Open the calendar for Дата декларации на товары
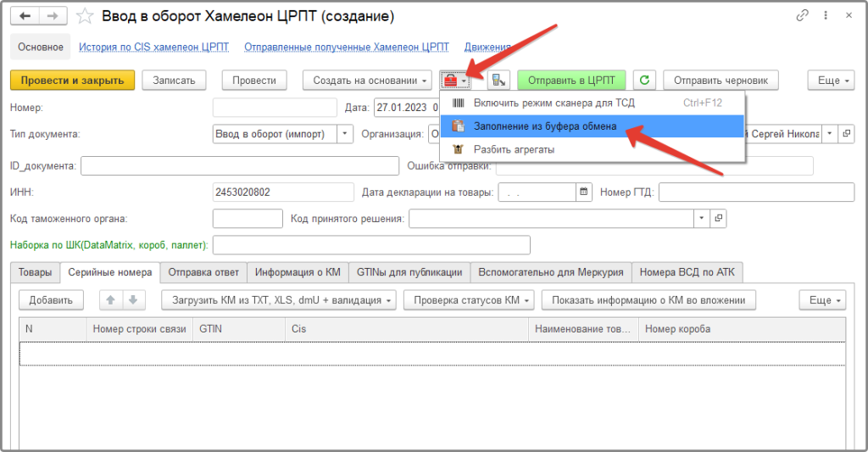Viewport: 868px width, 452px height. [x=583, y=193]
